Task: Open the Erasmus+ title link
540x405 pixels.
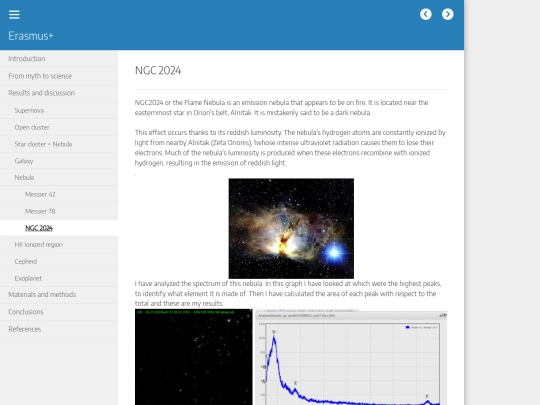Action: pyautogui.click(x=31, y=36)
